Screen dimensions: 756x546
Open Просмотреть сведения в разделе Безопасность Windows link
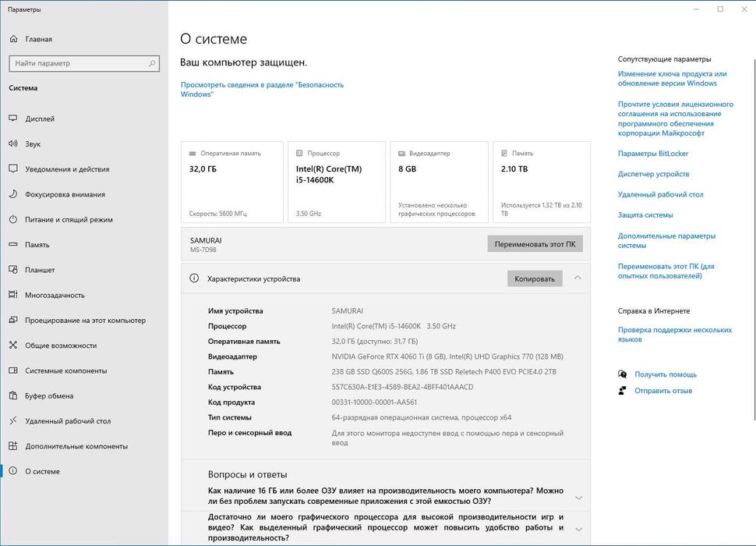[x=263, y=89]
